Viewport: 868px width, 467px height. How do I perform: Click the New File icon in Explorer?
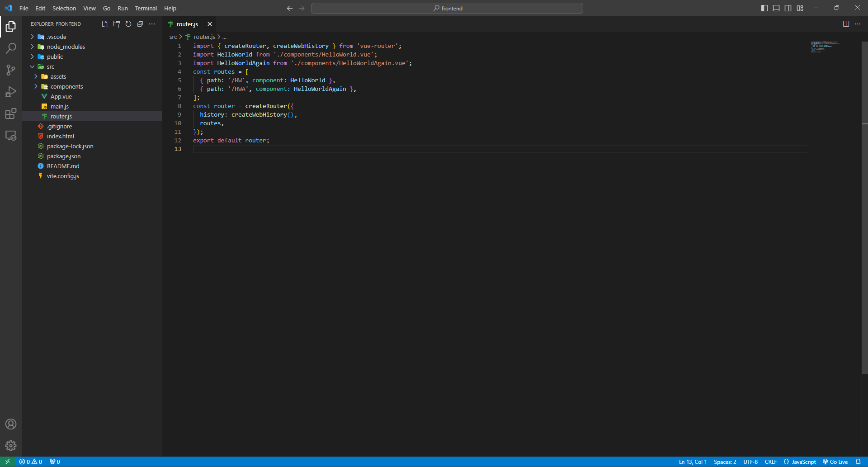(x=105, y=24)
